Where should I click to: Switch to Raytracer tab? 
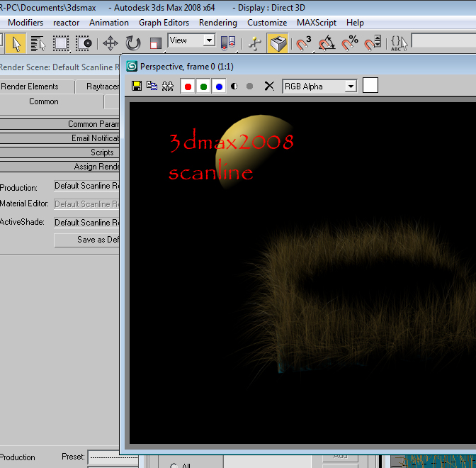(98, 87)
